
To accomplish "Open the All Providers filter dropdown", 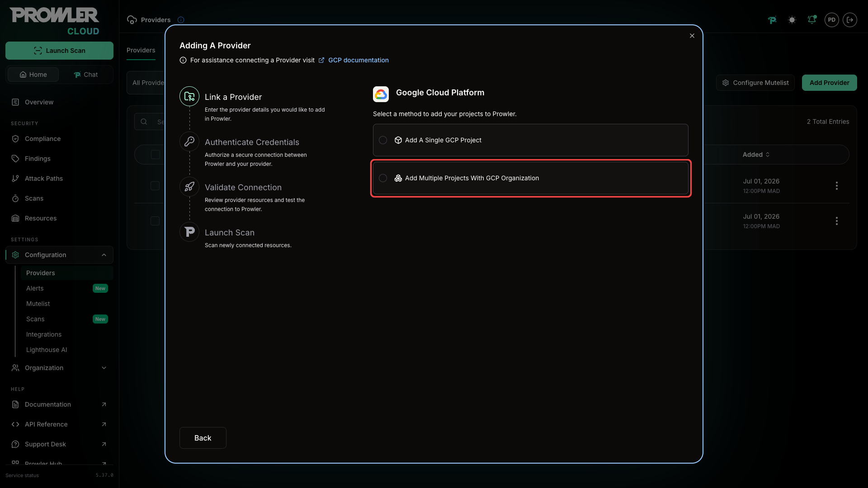I will (146, 83).
